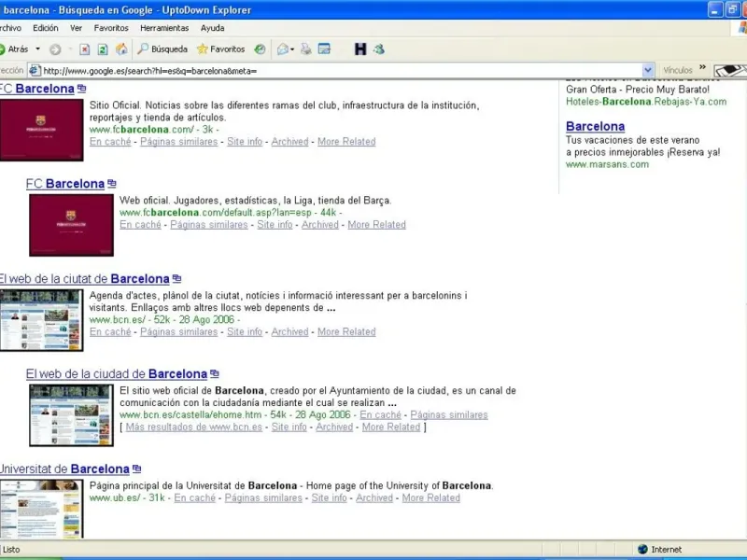Open El web de la ciudad de Barcelona

tap(117, 374)
